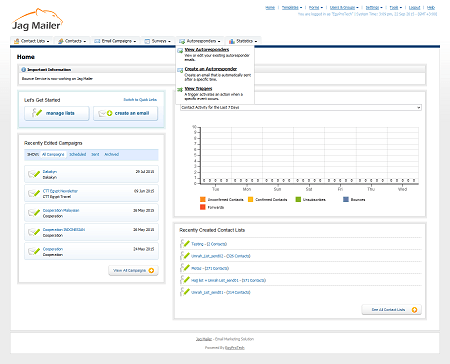Click the red Forwards legend swatch
This screenshot has width=450, height=364.
click(202, 207)
